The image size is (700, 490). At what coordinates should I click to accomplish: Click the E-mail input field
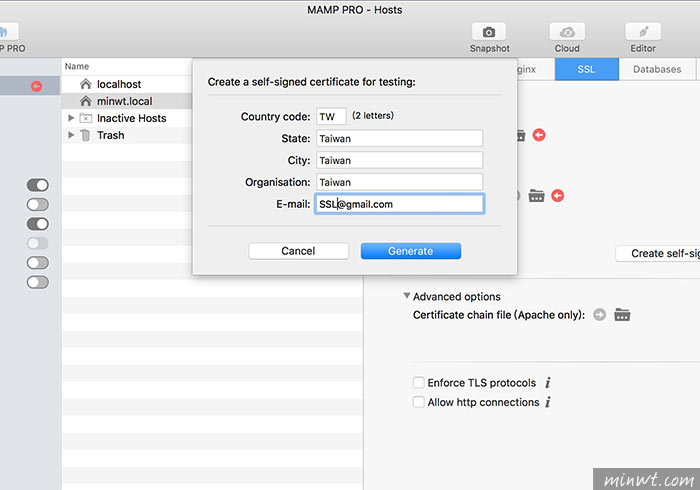point(400,204)
